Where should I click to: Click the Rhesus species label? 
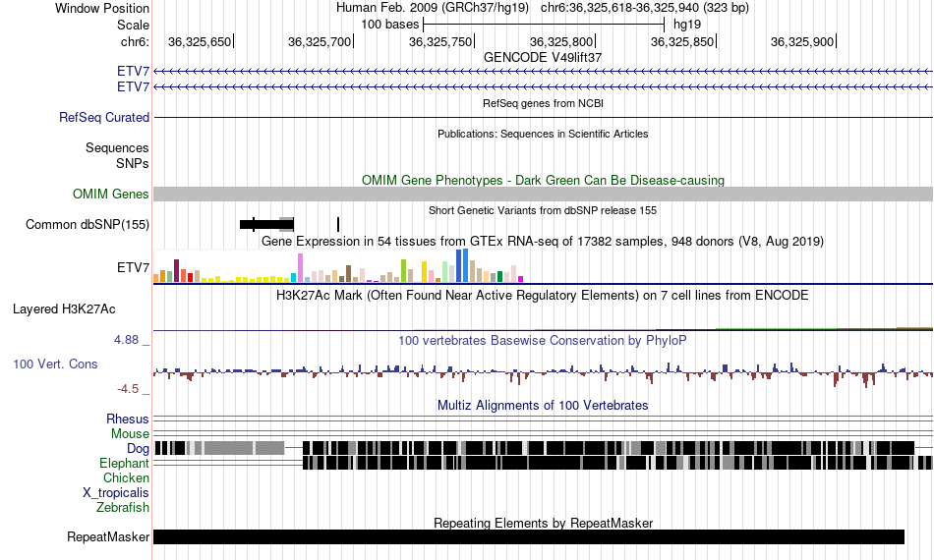[128, 419]
